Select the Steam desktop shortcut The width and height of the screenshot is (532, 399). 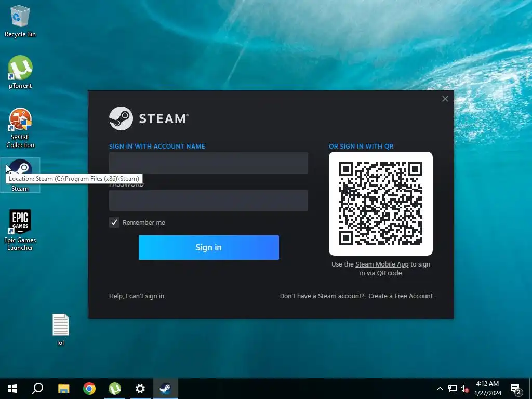pos(20,175)
